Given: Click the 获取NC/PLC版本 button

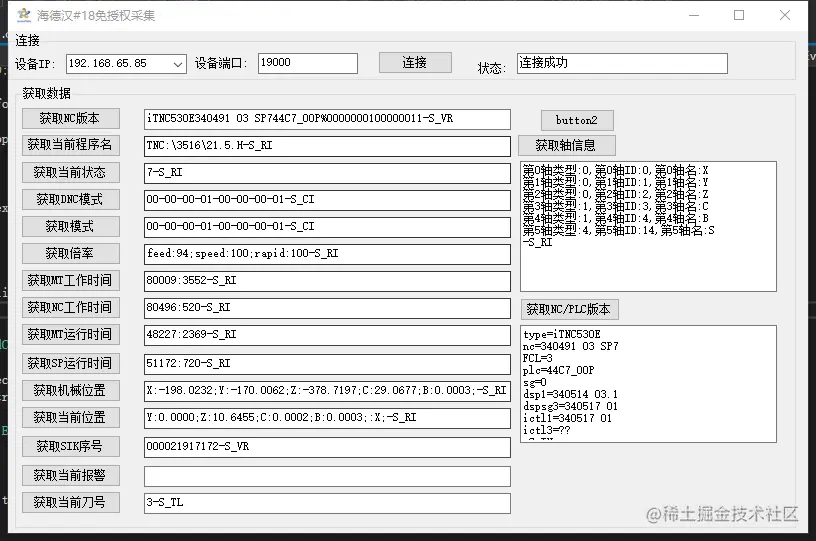Looking at the screenshot, I should click(569, 310).
